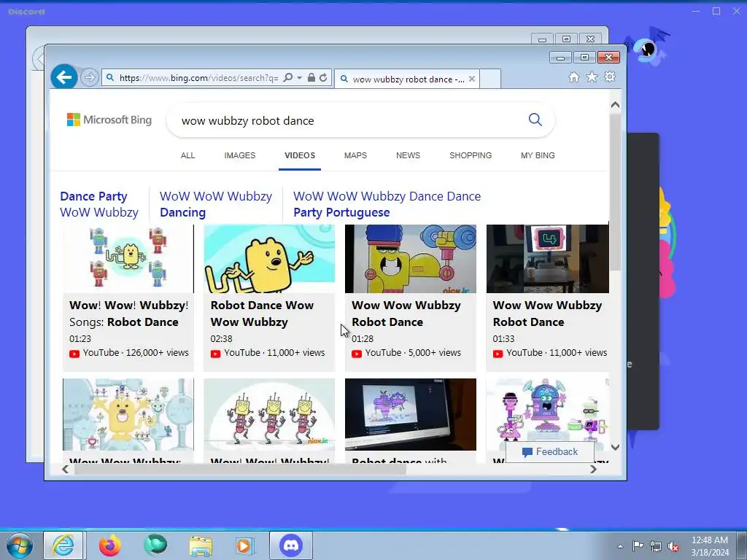This screenshot has height=560, width=747.
Task: Click the Internet Explorer taskbar icon
Action: (64, 545)
